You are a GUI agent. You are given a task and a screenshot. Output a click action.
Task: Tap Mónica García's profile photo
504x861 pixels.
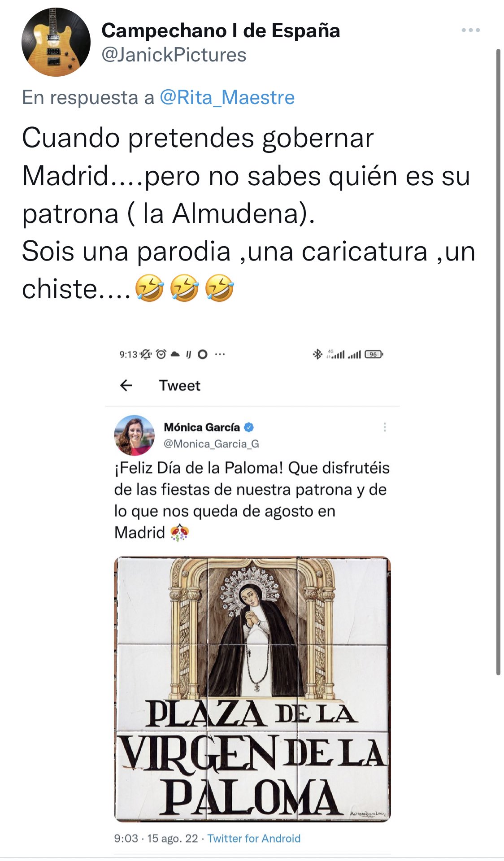(135, 435)
